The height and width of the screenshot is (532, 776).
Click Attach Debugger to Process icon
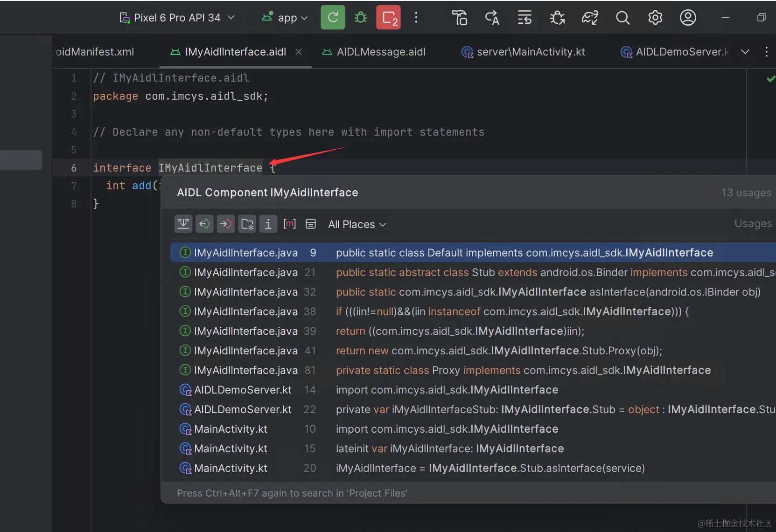[557, 18]
